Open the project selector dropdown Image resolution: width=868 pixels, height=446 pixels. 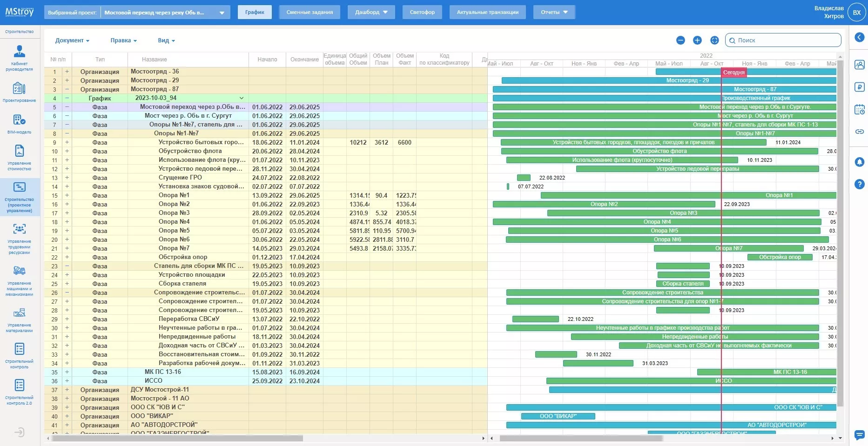222,13
